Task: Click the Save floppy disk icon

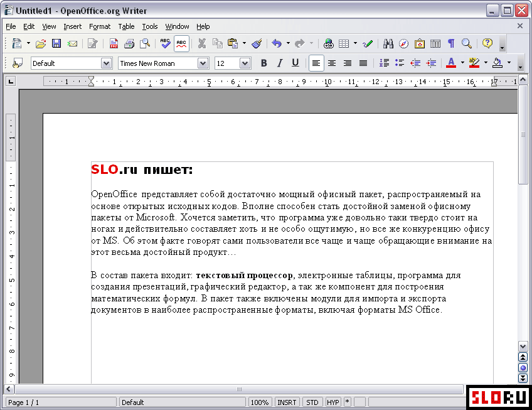Action: [56, 43]
